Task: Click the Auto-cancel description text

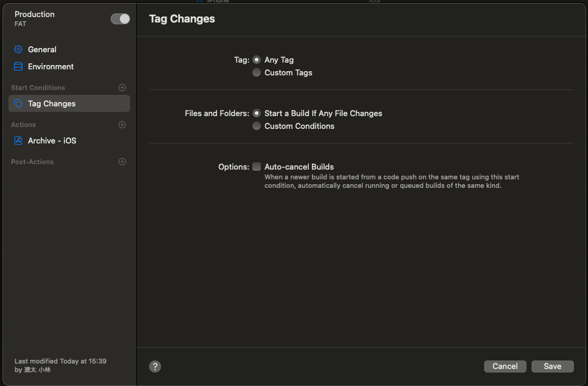Action: (392, 181)
